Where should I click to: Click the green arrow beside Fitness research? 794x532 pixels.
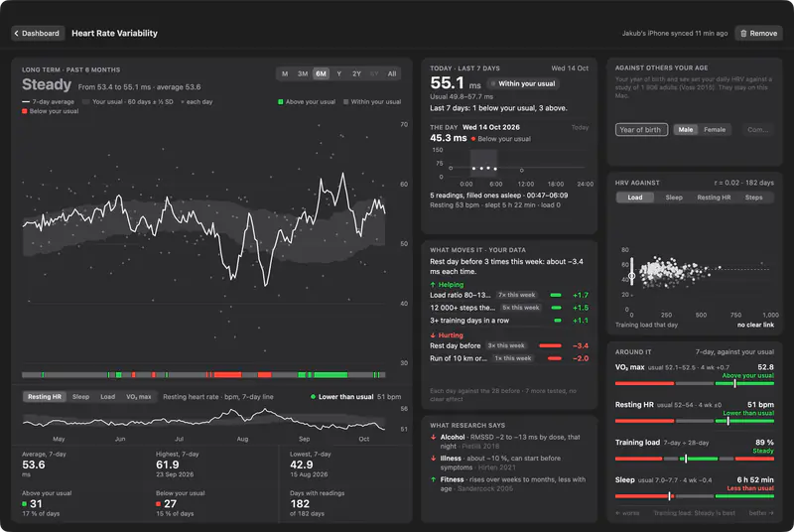(x=434, y=479)
